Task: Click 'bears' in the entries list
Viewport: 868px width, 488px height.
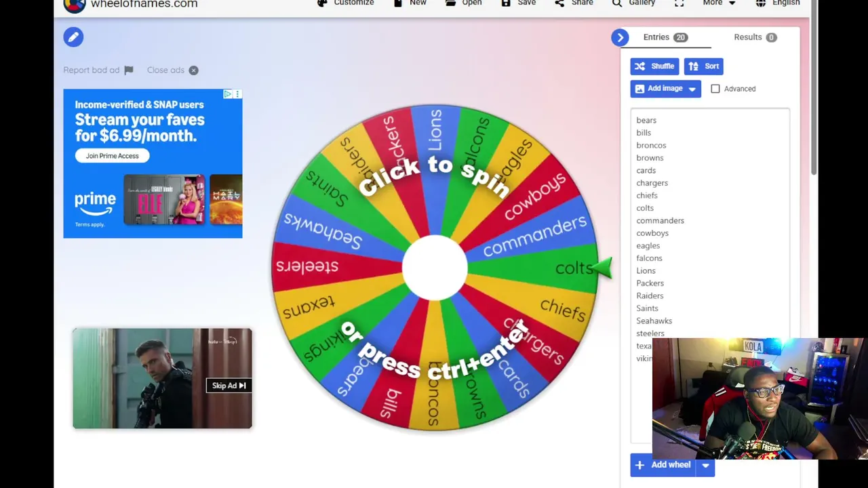Action: point(646,121)
